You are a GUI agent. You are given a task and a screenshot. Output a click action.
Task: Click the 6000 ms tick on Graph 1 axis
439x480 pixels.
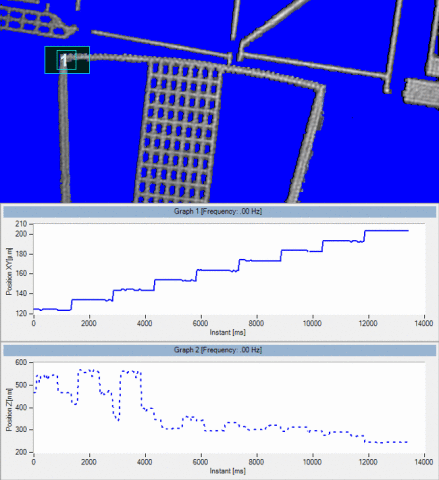(200, 323)
